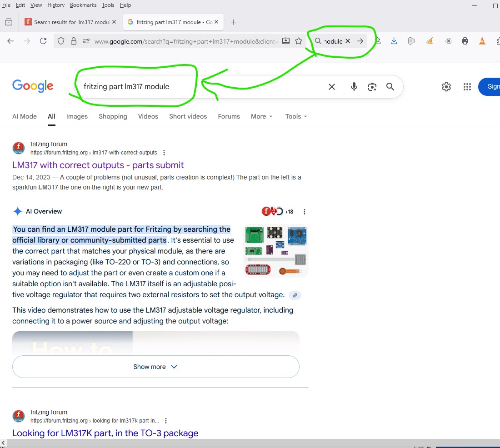The height and width of the screenshot is (448, 500).
Task: Expand the More search filters dropdown
Action: (x=261, y=116)
